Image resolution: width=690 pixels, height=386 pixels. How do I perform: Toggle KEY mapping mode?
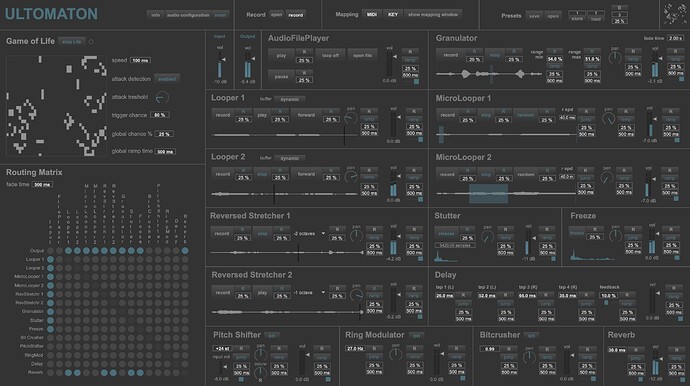click(393, 15)
